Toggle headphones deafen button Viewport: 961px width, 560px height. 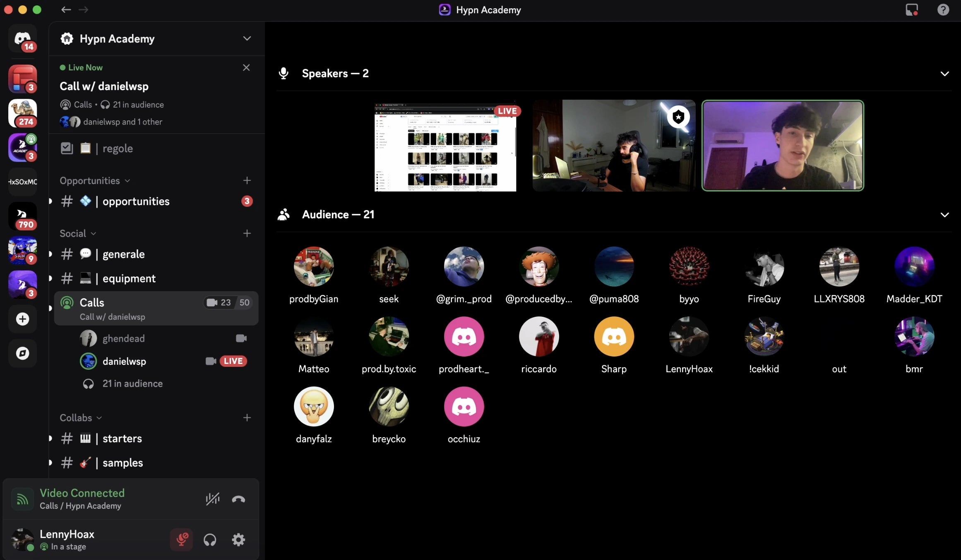210,540
